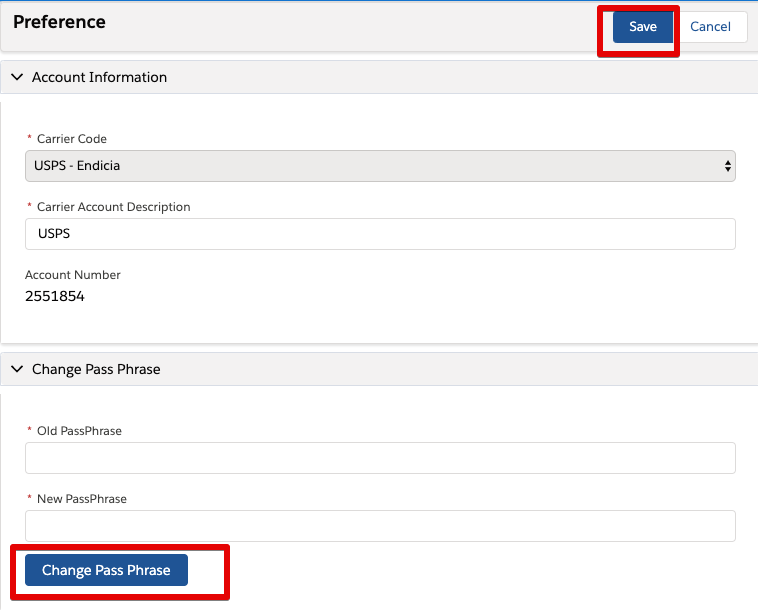This screenshot has height=610, width=758.
Task: Cancel the preference changes
Action: pyautogui.click(x=710, y=27)
